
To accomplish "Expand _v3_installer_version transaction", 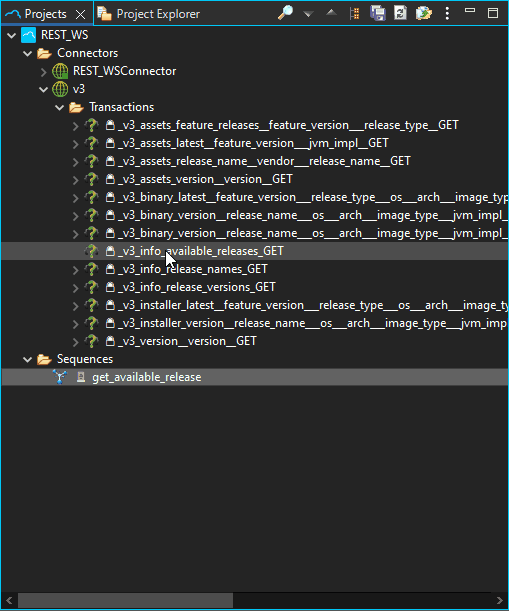I will 76,324.
